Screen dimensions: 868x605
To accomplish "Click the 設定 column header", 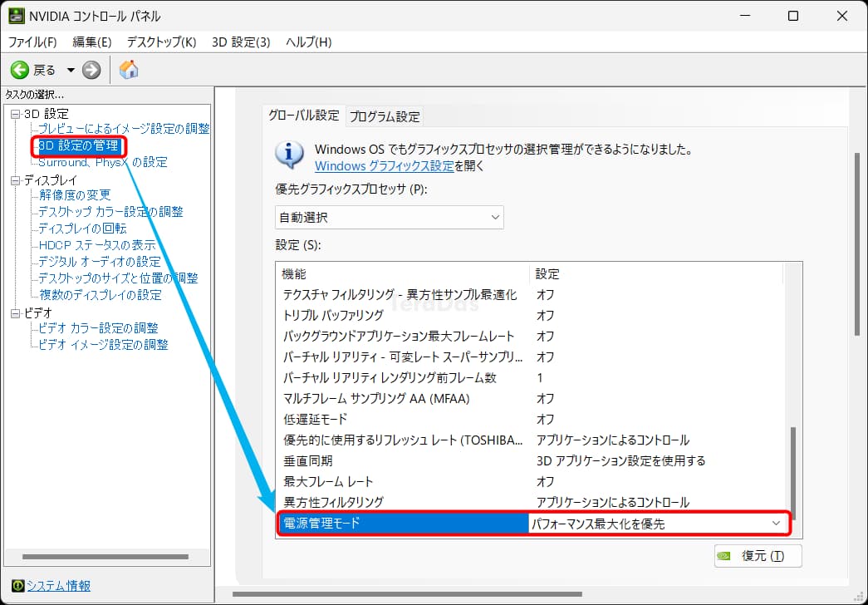I will pos(656,273).
